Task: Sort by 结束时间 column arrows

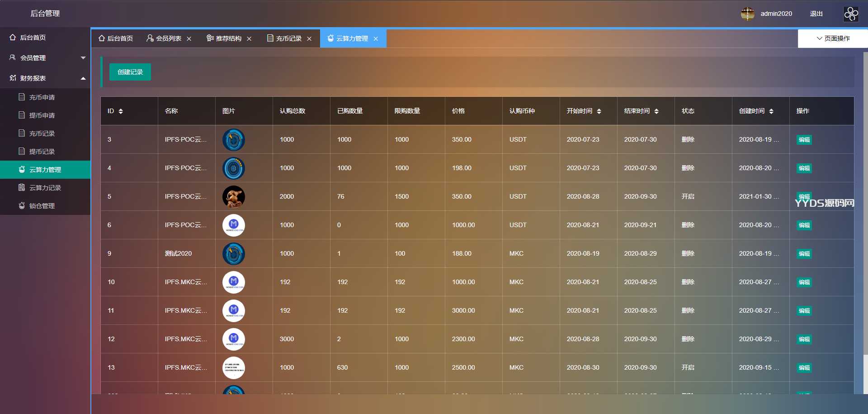Action: tap(656, 111)
